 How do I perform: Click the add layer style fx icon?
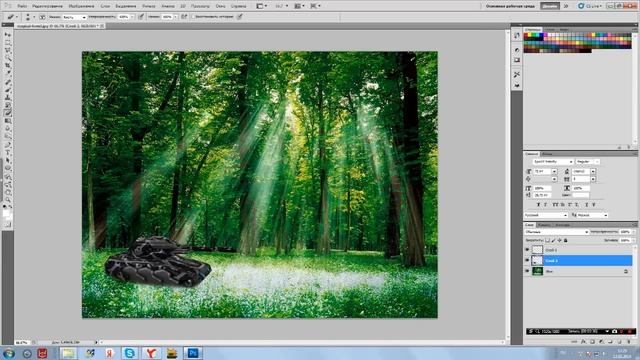pos(583,341)
